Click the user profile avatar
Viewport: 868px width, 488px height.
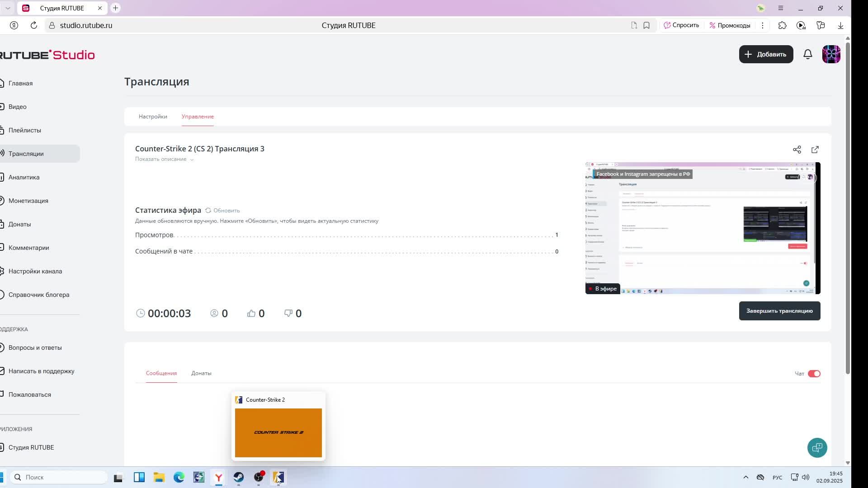pos(831,54)
